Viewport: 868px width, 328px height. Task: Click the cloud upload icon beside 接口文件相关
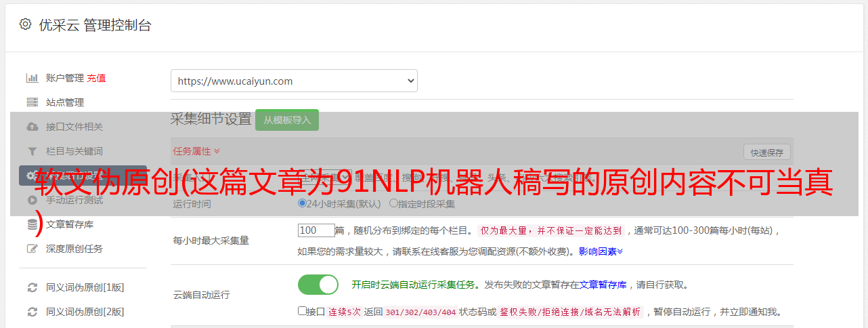(32, 127)
